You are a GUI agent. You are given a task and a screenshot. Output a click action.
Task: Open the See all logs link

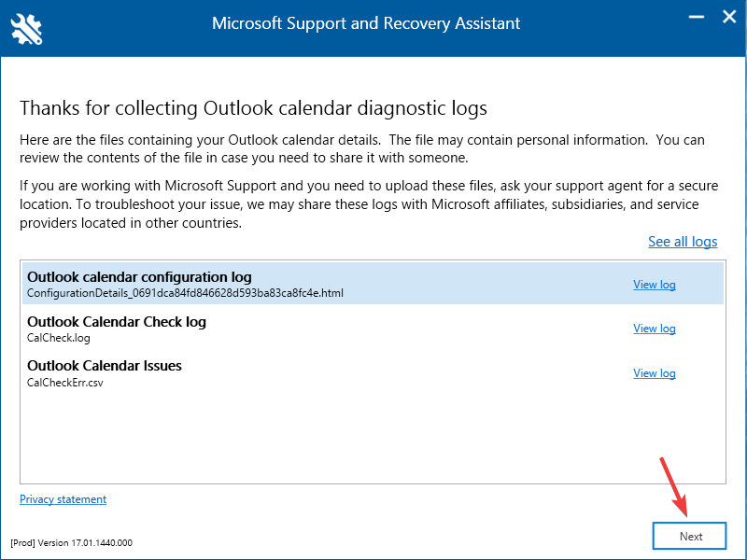pyautogui.click(x=683, y=242)
